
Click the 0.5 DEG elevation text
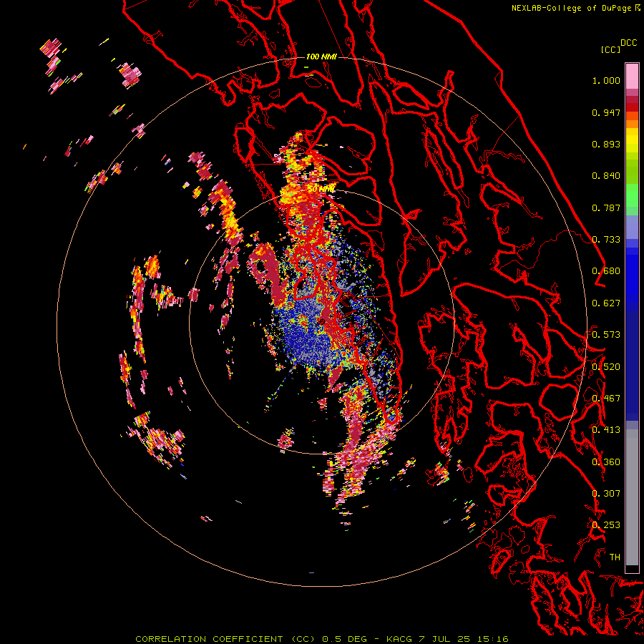tap(344, 639)
